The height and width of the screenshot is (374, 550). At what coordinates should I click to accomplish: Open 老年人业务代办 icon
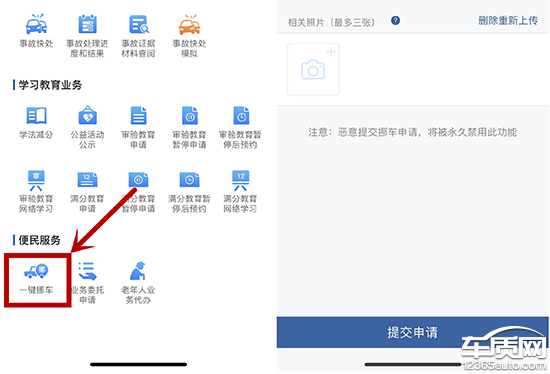click(x=138, y=271)
